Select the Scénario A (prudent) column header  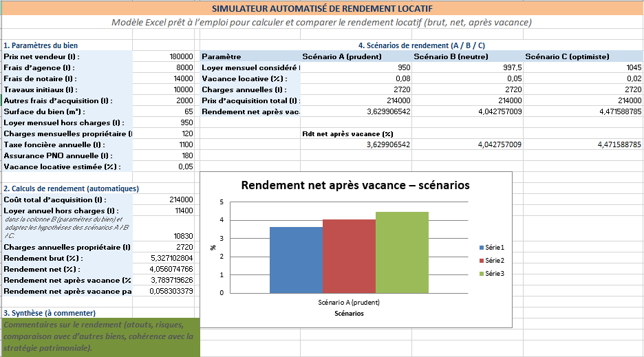[336, 56]
